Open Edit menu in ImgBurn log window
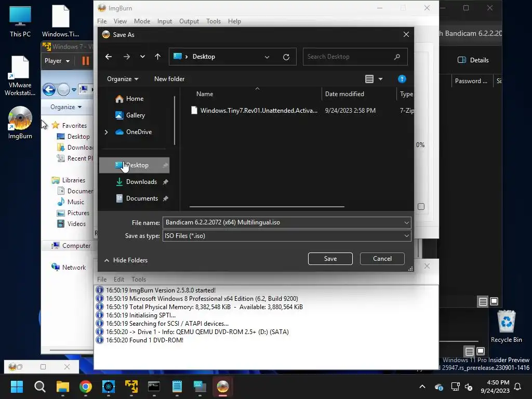Image resolution: width=532 pixels, height=399 pixels. point(119,279)
